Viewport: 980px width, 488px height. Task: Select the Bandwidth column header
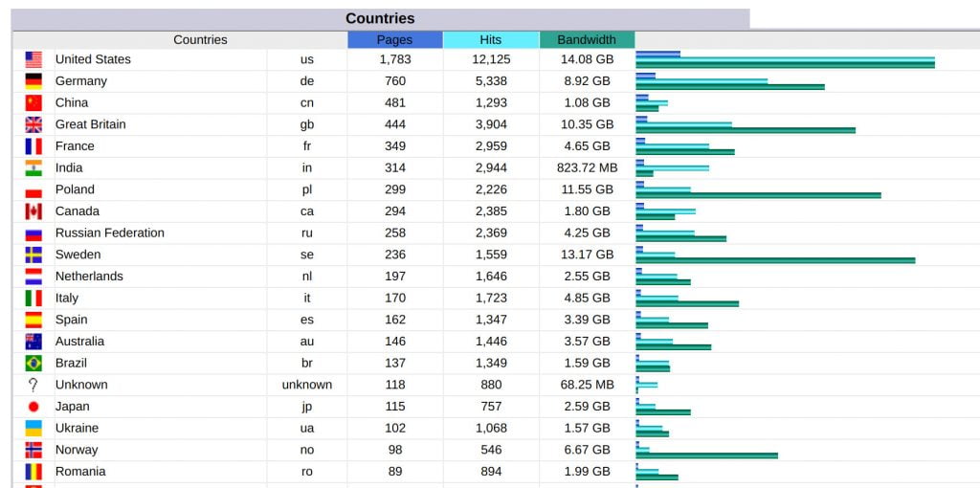[x=587, y=40]
